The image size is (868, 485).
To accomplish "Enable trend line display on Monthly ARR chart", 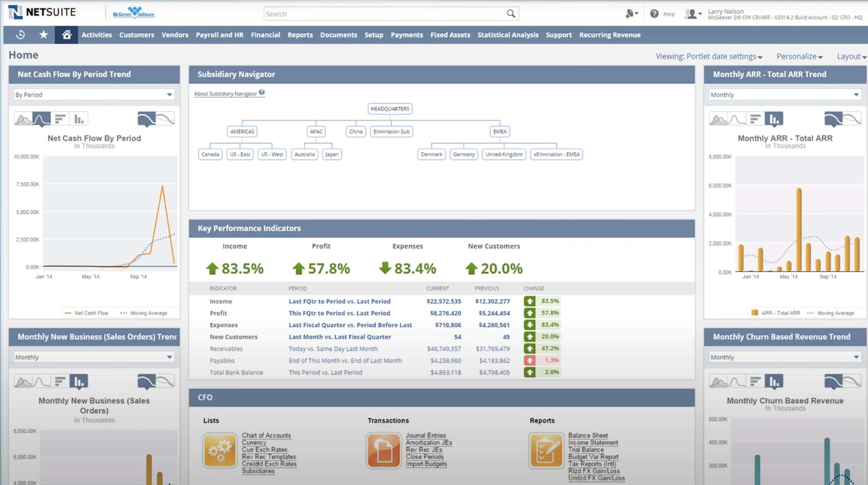I will 853,117.
